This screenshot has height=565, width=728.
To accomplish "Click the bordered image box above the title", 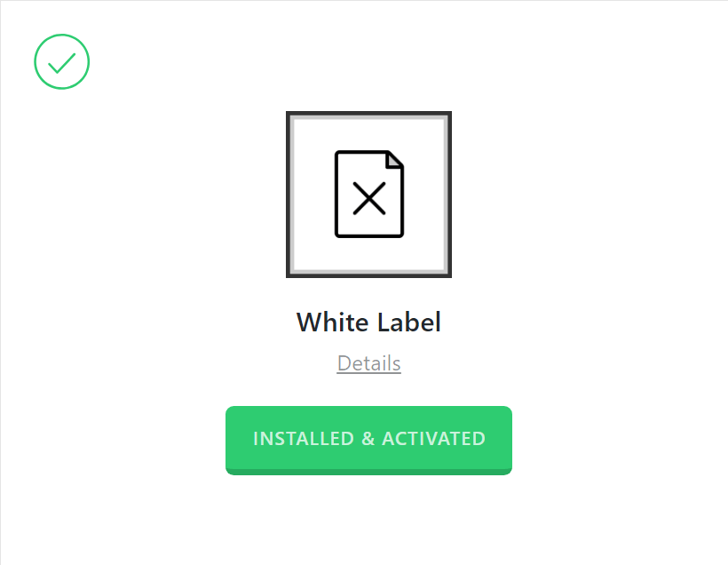I will 368,194.
